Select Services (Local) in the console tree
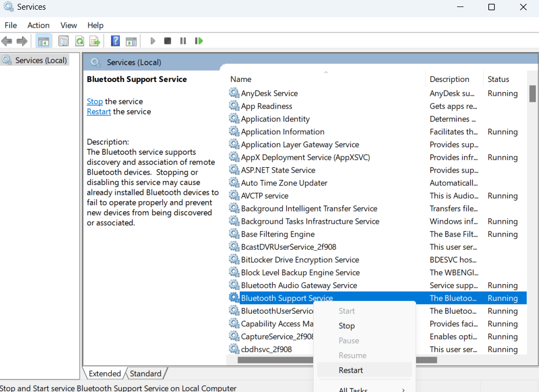 coord(41,60)
